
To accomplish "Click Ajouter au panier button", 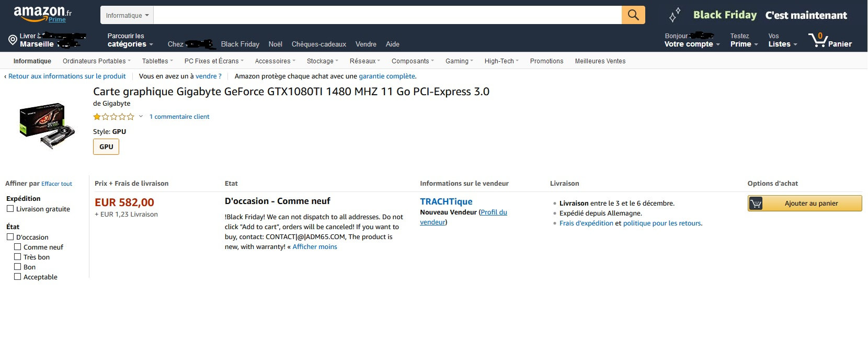I will point(805,203).
